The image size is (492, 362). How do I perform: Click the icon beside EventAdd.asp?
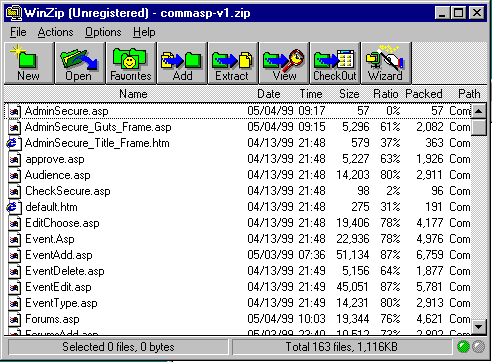(x=14, y=255)
